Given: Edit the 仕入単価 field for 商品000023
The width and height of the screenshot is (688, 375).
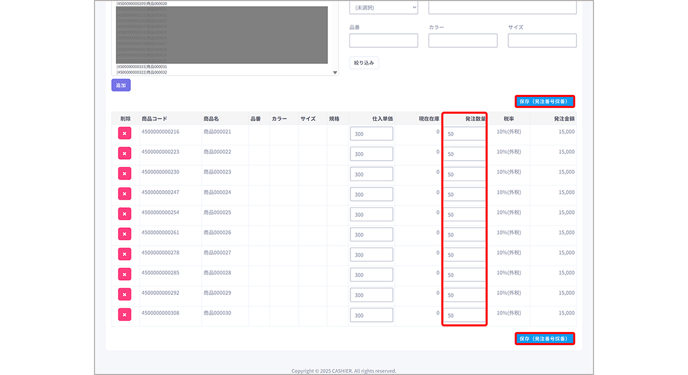Looking at the screenshot, I should click(371, 174).
